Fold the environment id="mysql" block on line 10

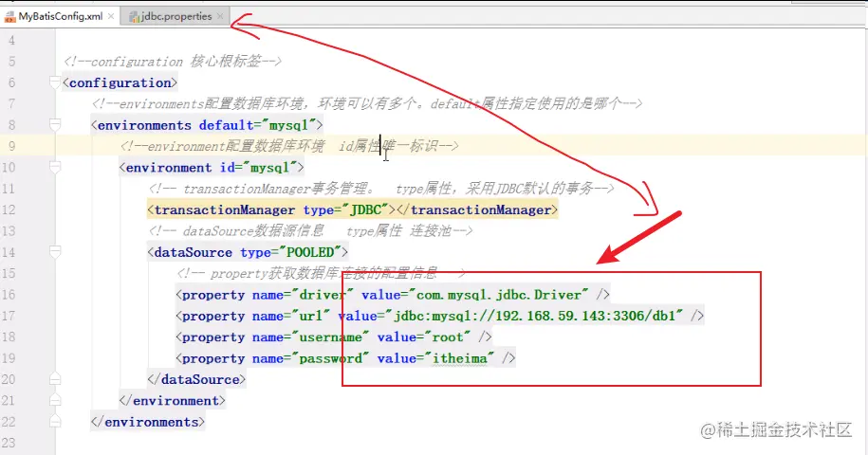pos(55,168)
